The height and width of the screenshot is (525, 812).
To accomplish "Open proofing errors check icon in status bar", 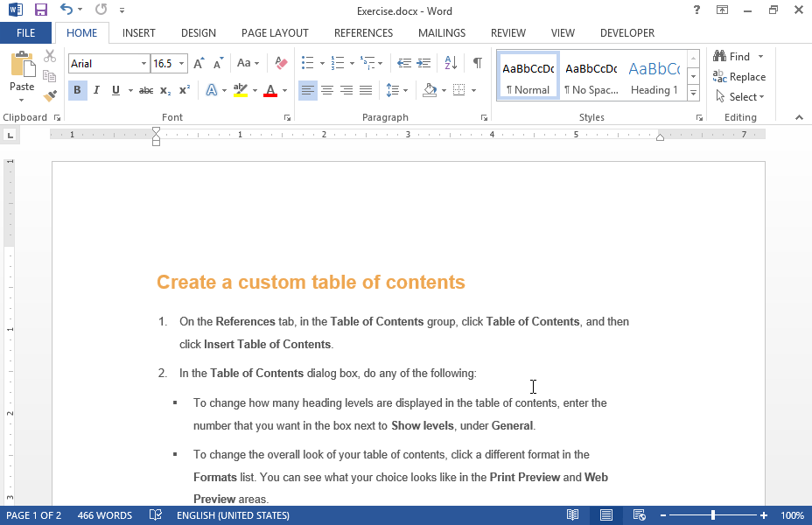I will pyautogui.click(x=156, y=515).
